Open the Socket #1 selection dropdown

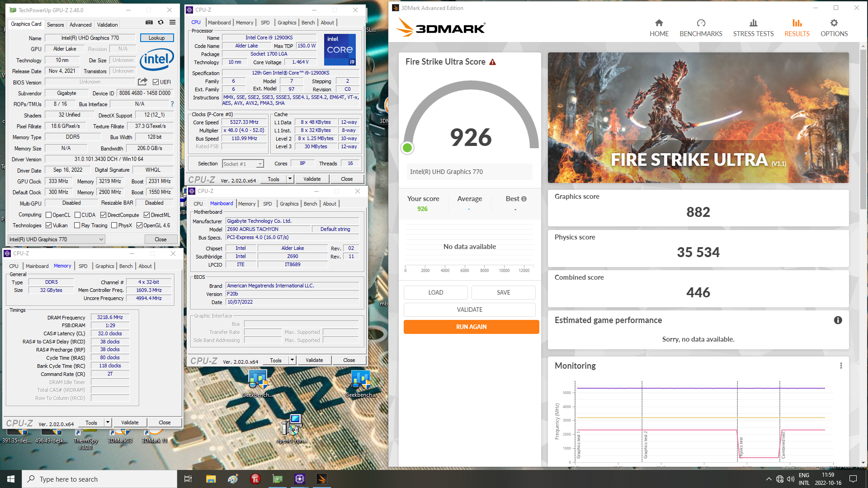pyautogui.click(x=243, y=164)
